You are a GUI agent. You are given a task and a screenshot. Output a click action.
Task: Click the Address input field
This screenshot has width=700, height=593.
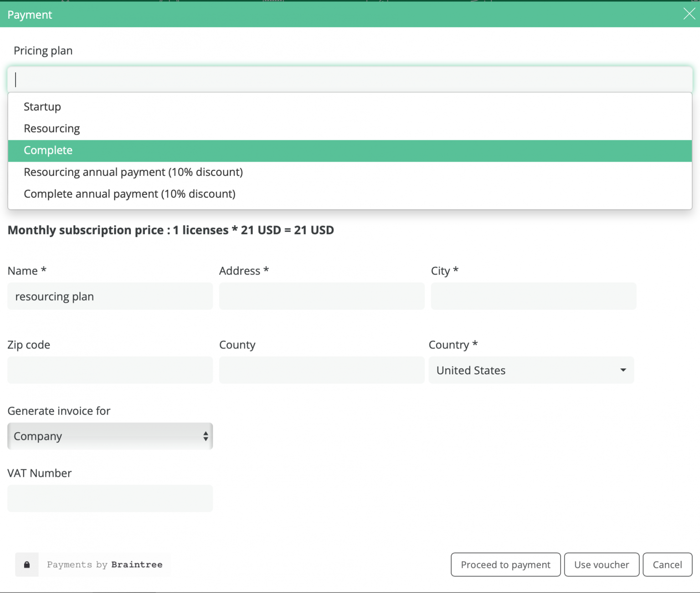(x=322, y=296)
